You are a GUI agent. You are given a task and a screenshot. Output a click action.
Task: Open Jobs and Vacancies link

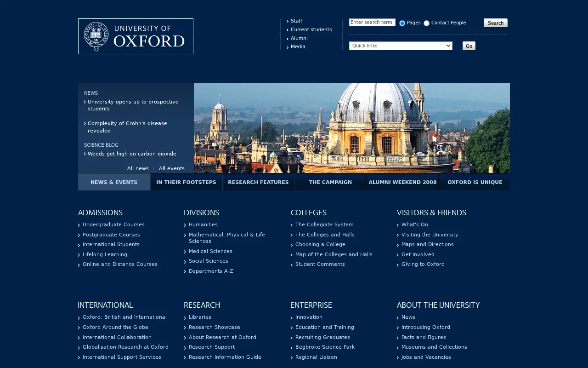[426, 357]
